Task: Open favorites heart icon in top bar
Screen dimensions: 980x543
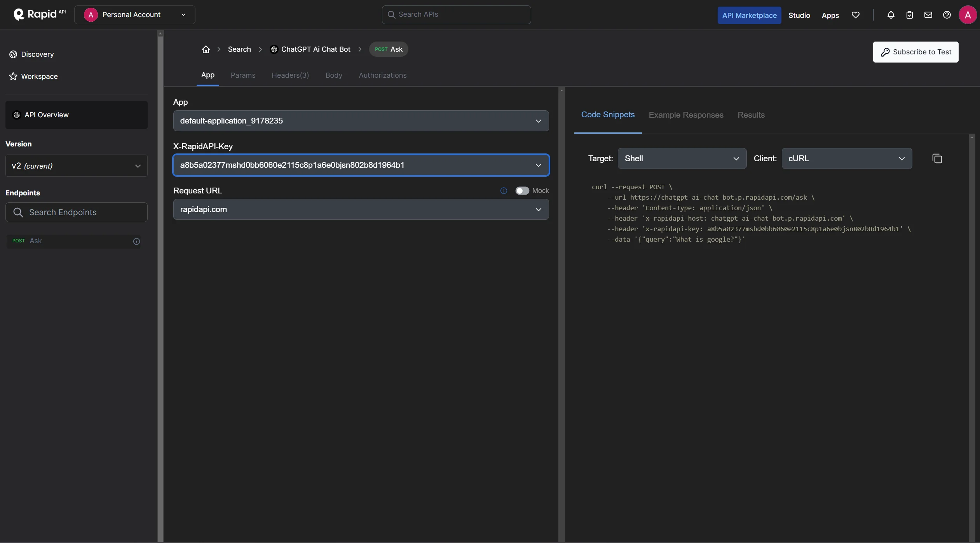Action: (x=855, y=15)
